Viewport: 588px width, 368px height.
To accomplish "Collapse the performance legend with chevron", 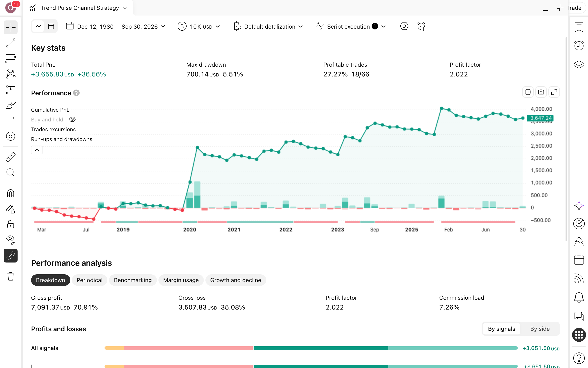I will click(x=37, y=150).
